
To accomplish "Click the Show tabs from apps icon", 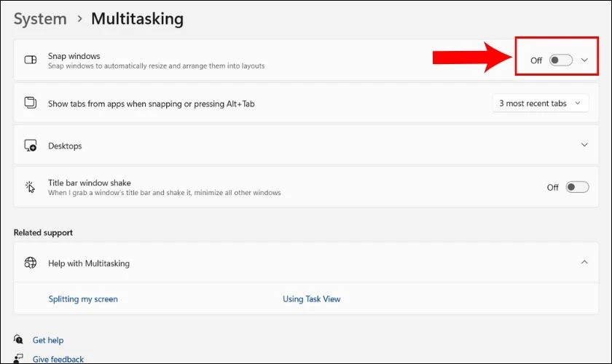I will (31, 103).
